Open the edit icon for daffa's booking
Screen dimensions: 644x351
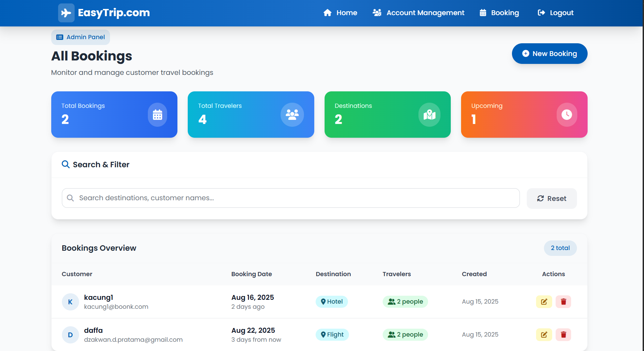click(544, 334)
